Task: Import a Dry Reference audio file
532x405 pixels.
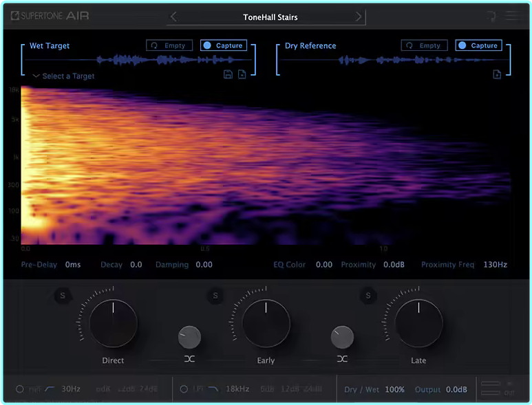Action: (x=497, y=74)
